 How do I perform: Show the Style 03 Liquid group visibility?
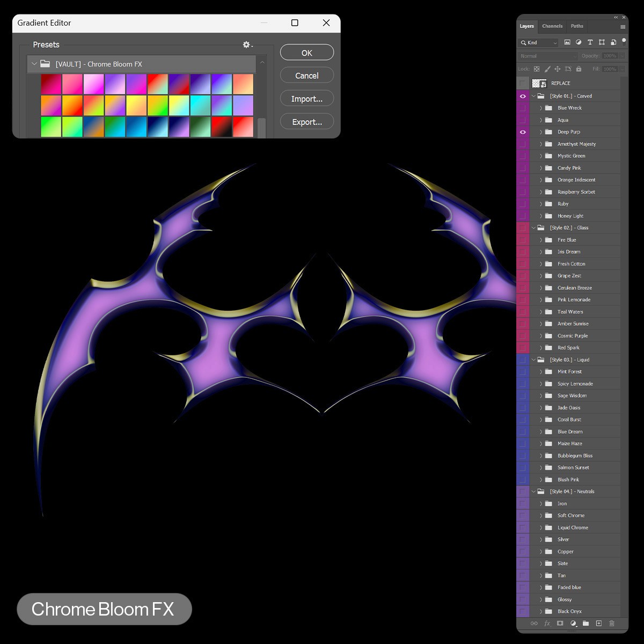tap(523, 360)
